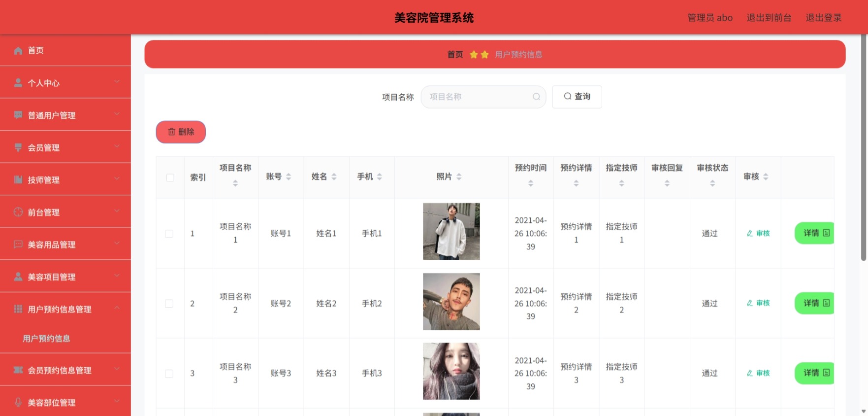The height and width of the screenshot is (416, 868).
Task: Open 详情 for row 3
Action: tap(815, 373)
